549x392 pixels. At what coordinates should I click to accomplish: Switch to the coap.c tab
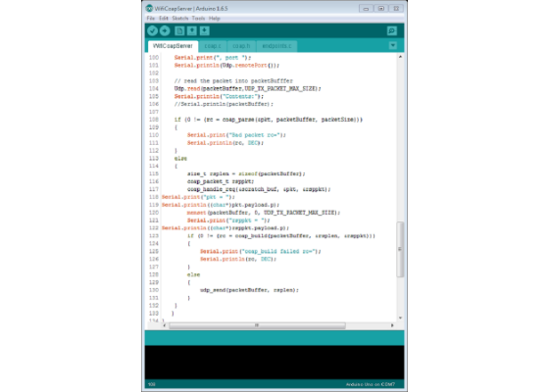click(x=213, y=46)
